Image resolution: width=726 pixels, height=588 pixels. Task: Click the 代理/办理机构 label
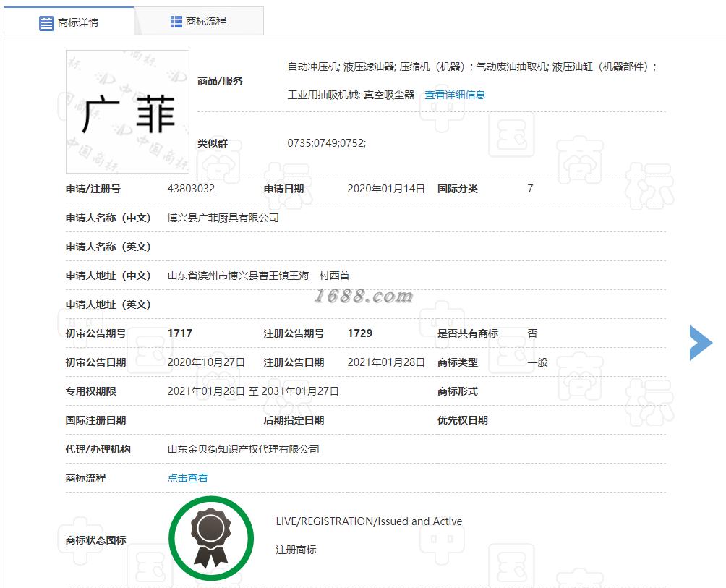tap(98, 449)
